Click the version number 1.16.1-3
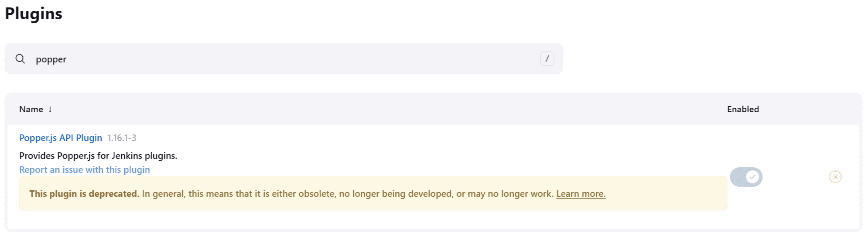The image size is (868, 244). tap(122, 138)
